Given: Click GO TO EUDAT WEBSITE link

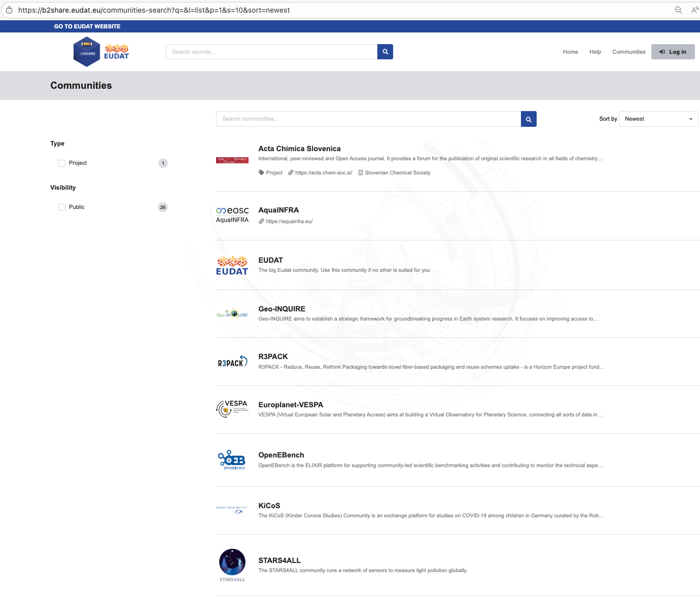Looking at the screenshot, I should [87, 26].
